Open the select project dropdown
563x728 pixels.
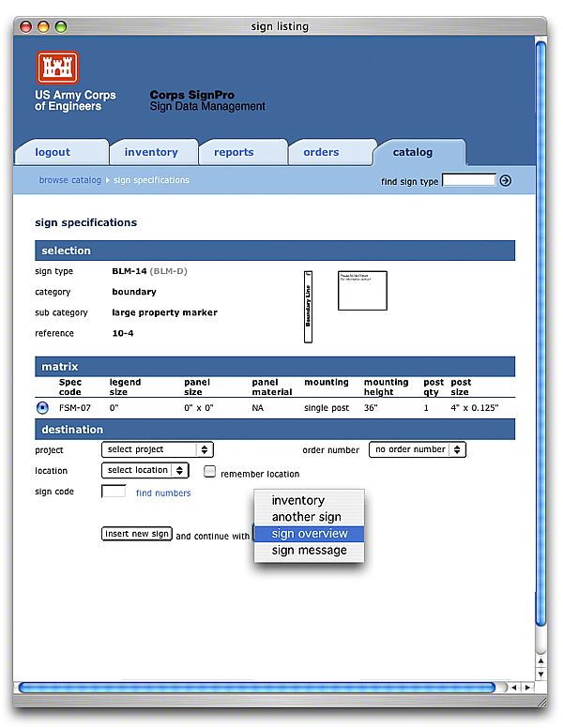pyautogui.click(x=158, y=449)
